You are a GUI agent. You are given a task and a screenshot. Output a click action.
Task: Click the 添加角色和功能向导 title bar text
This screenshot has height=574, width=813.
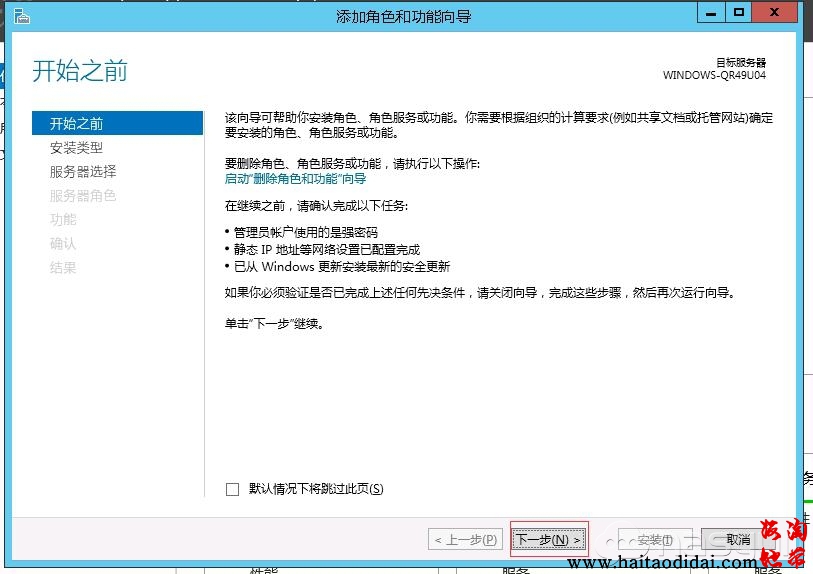404,16
